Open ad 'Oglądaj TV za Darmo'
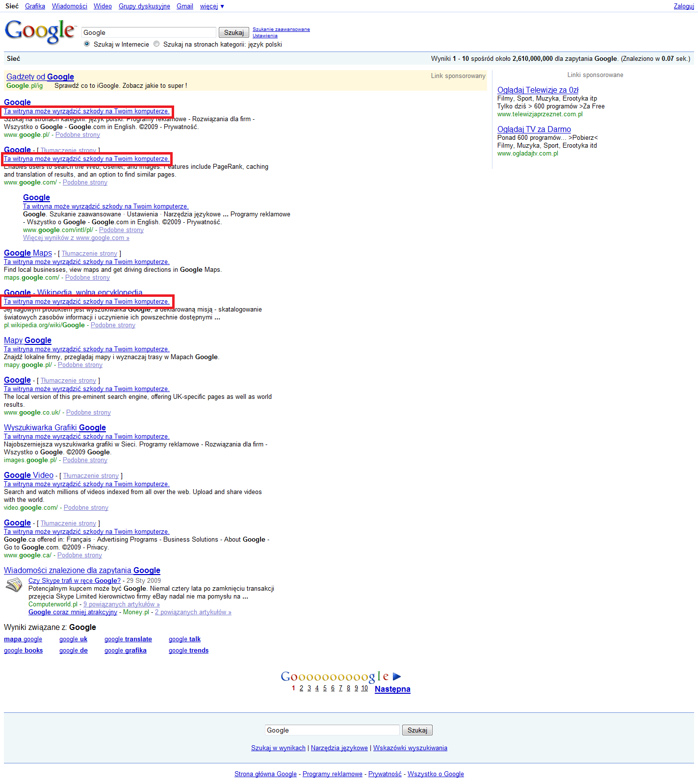This screenshot has width=698, height=784. pos(534,129)
